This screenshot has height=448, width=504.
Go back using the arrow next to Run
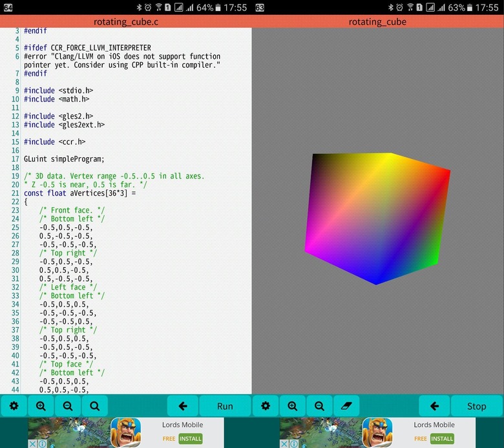pyautogui.click(x=183, y=406)
